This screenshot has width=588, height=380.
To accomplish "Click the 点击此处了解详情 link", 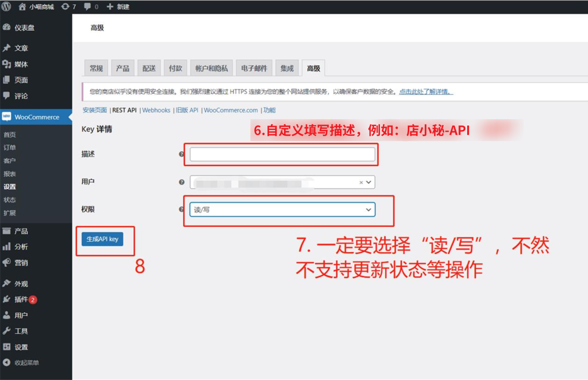I will tap(426, 91).
